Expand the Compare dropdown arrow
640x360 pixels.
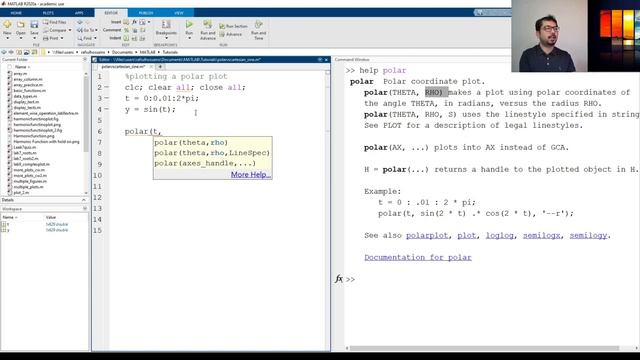[70, 30]
